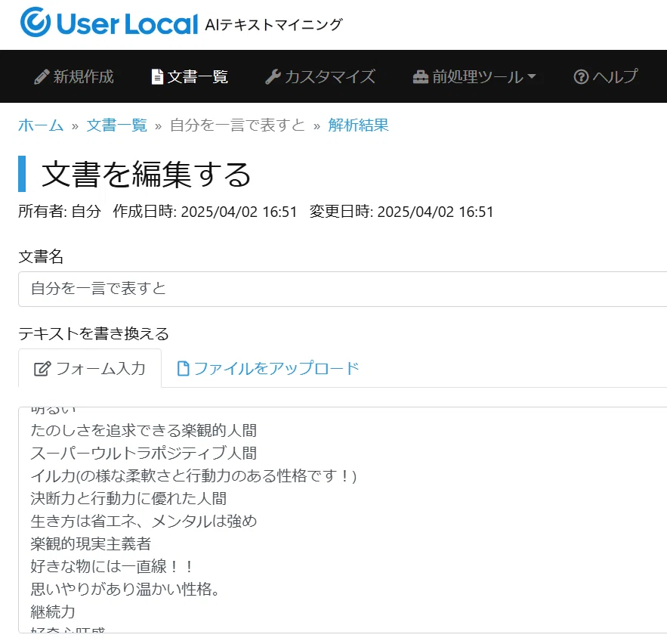Click the line 好きな物には一直線！！
This screenshot has width=667, height=644.
point(113,567)
